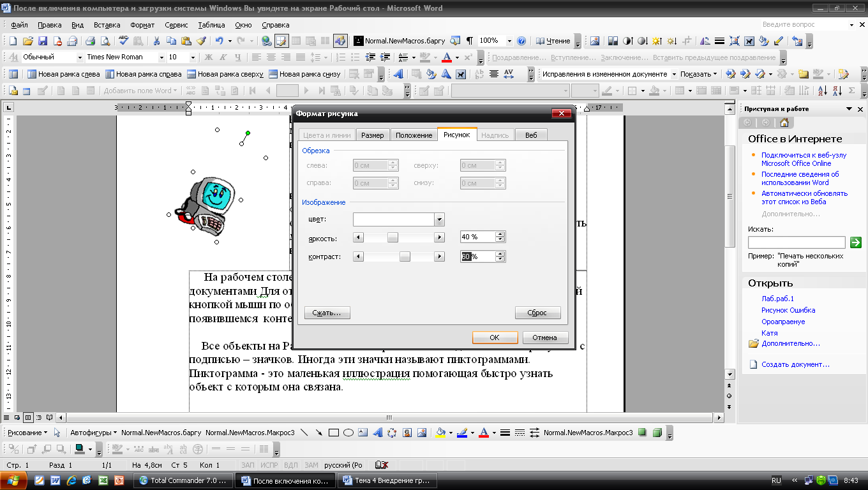The height and width of the screenshot is (490, 868).
Task: Click the Cut scissors icon
Action: point(156,41)
